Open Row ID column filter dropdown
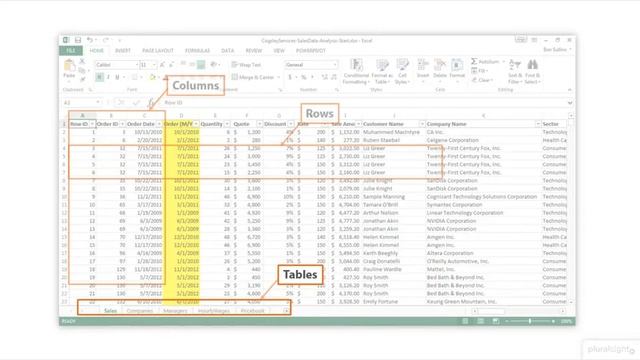The image size is (640, 360). (92, 124)
